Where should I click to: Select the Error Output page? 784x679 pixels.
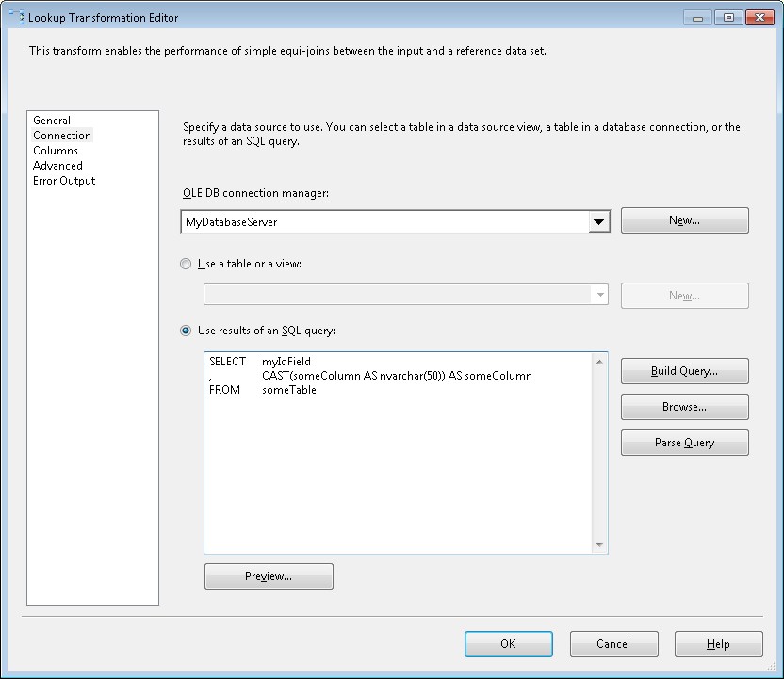[63, 180]
